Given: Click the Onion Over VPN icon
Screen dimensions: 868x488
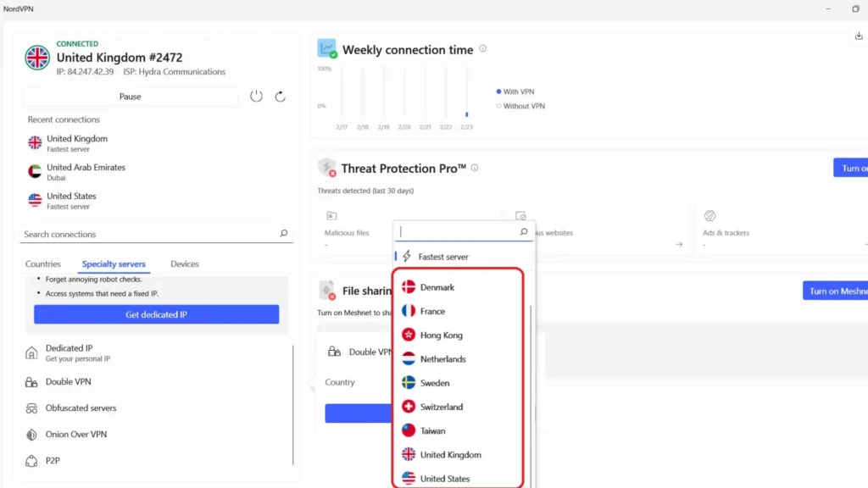Looking at the screenshot, I should point(31,435).
